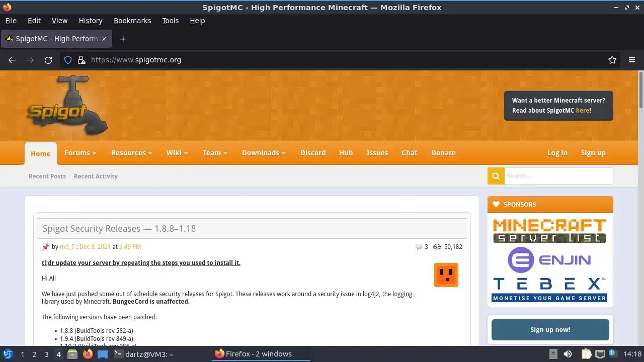The width and height of the screenshot is (644, 362).
Task: Open the Donate navigation link
Action: (443, 153)
